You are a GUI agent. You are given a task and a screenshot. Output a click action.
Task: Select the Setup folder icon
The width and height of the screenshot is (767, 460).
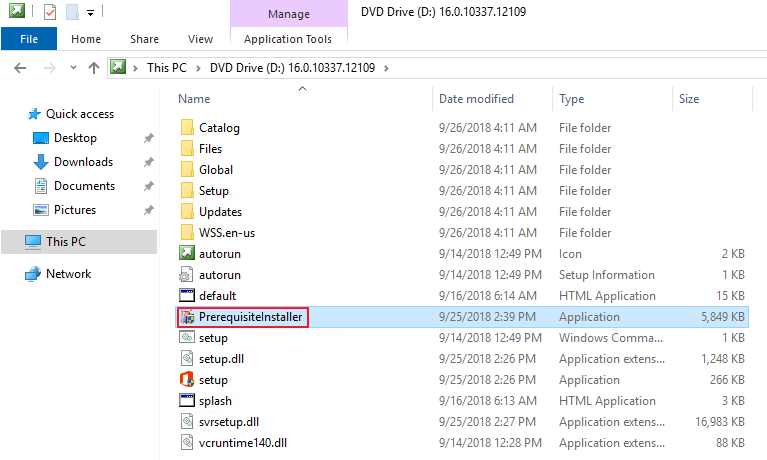point(186,190)
